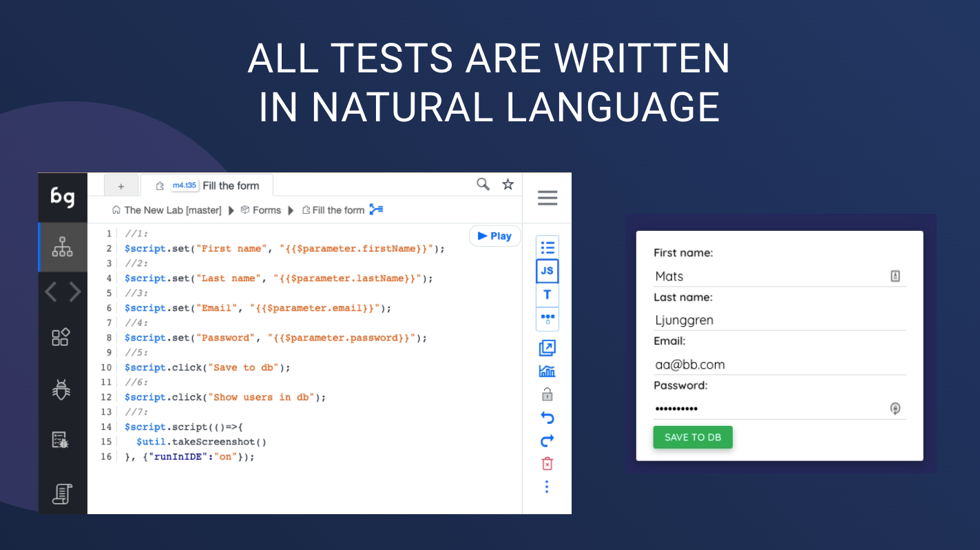Toggle the lock icon

(548, 394)
